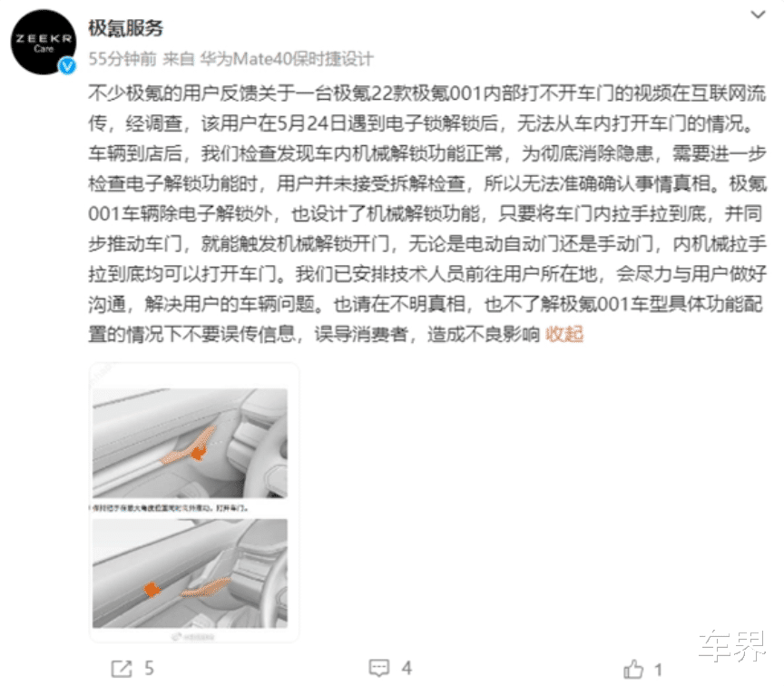Click the post body text
The image size is (784, 686).
click(427, 213)
